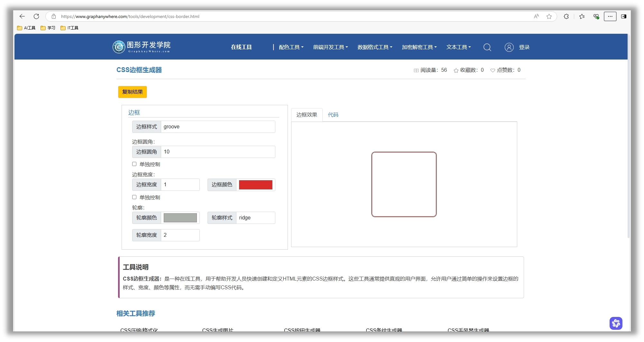
Task: Click the user avatar icon
Action: [509, 47]
